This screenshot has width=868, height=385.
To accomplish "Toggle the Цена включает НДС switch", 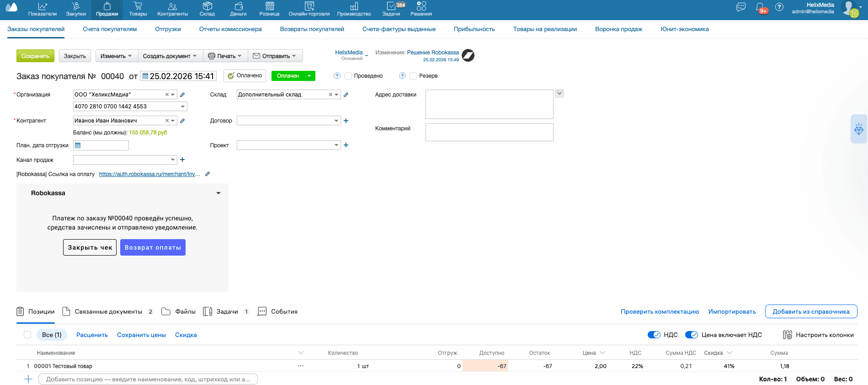I will click(x=691, y=335).
